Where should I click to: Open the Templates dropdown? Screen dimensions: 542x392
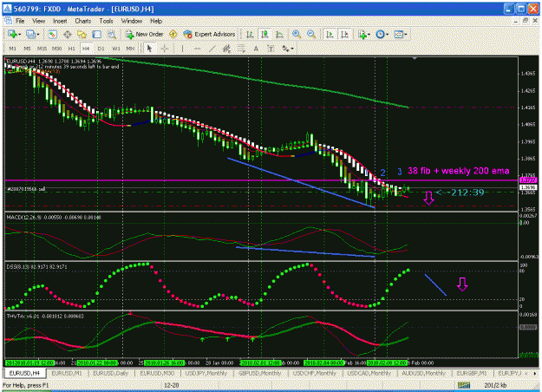point(401,34)
